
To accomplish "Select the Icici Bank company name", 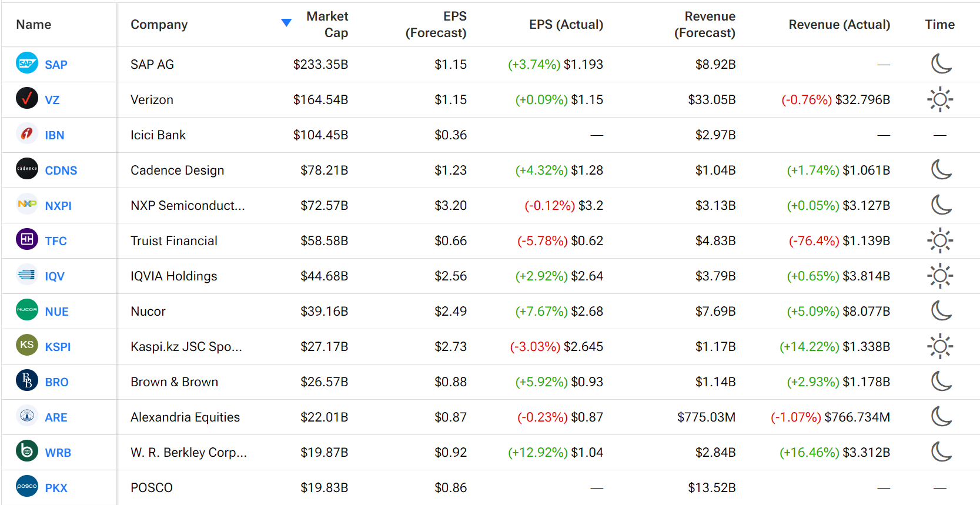I will (x=158, y=135).
